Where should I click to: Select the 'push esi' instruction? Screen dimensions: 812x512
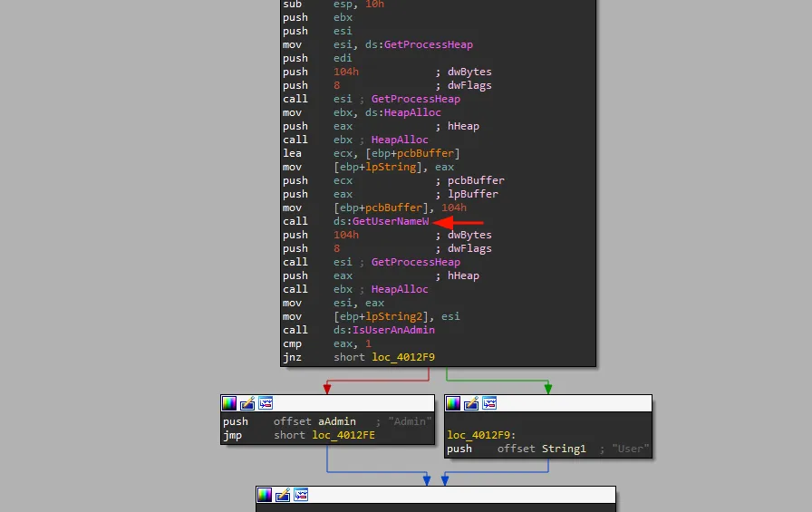point(317,31)
